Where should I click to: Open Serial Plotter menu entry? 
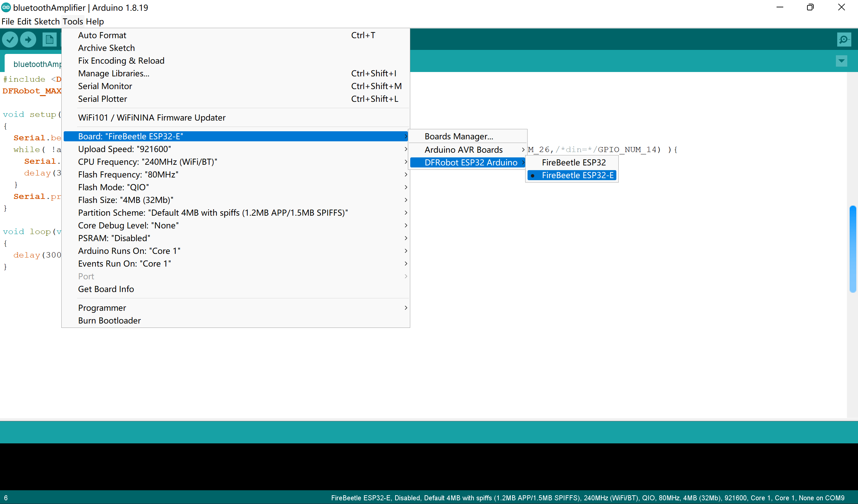236,99
